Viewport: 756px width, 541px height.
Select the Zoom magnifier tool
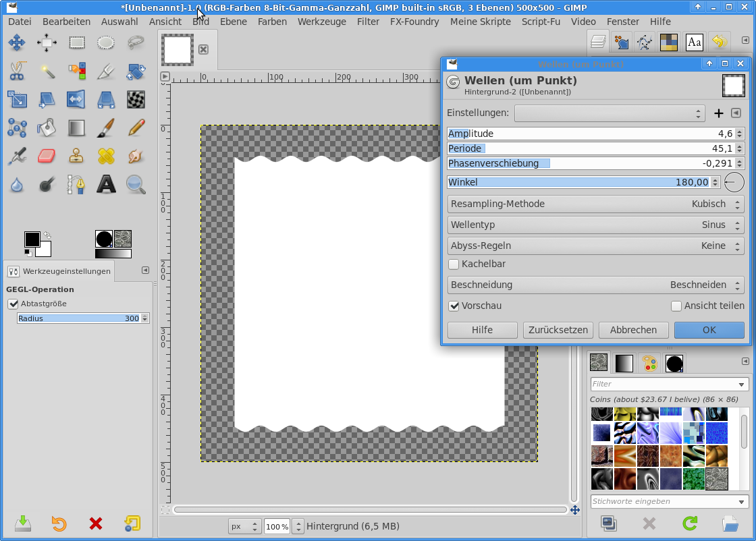136,184
